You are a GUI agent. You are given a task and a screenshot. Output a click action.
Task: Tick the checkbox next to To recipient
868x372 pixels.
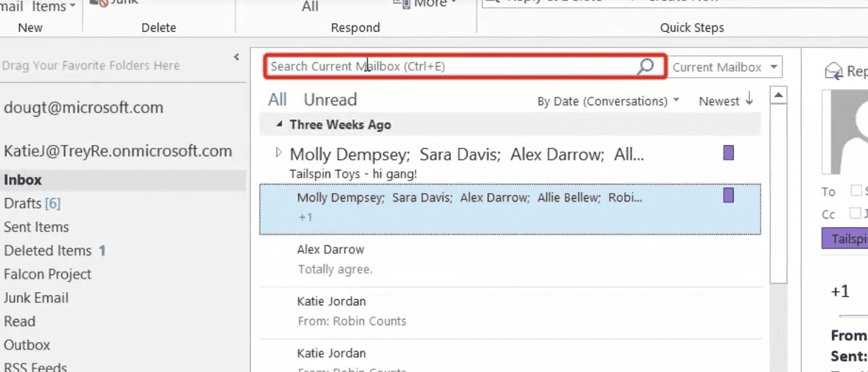(x=856, y=190)
